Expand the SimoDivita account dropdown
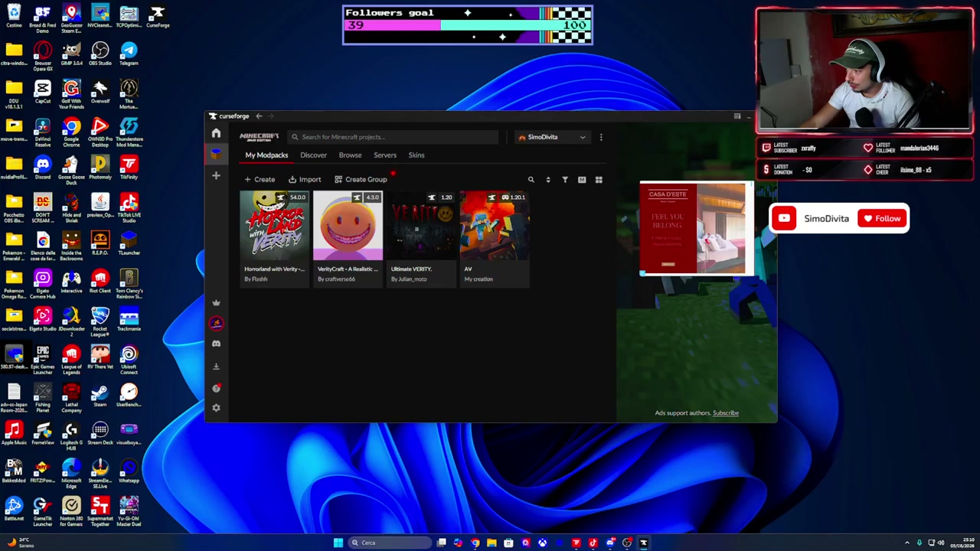The image size is (980, 551). click(552, 137)
